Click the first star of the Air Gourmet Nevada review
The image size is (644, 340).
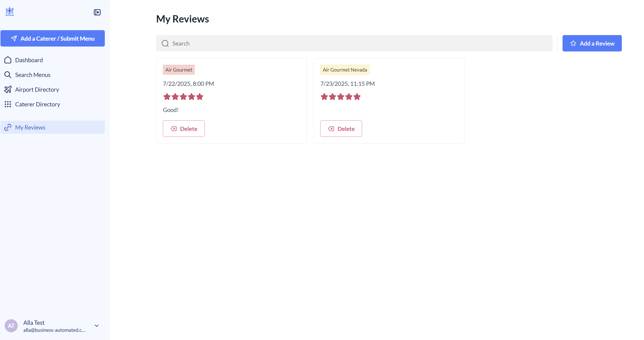point(324,97)
